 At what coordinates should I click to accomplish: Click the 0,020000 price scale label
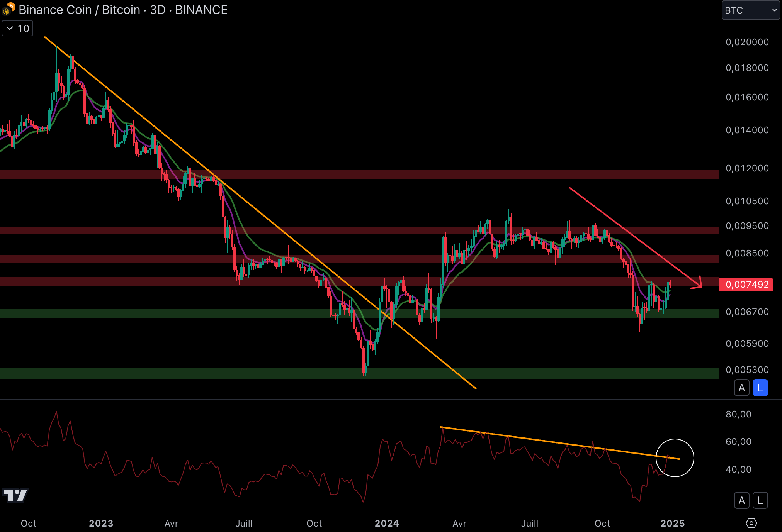click(x=747, y=42)
